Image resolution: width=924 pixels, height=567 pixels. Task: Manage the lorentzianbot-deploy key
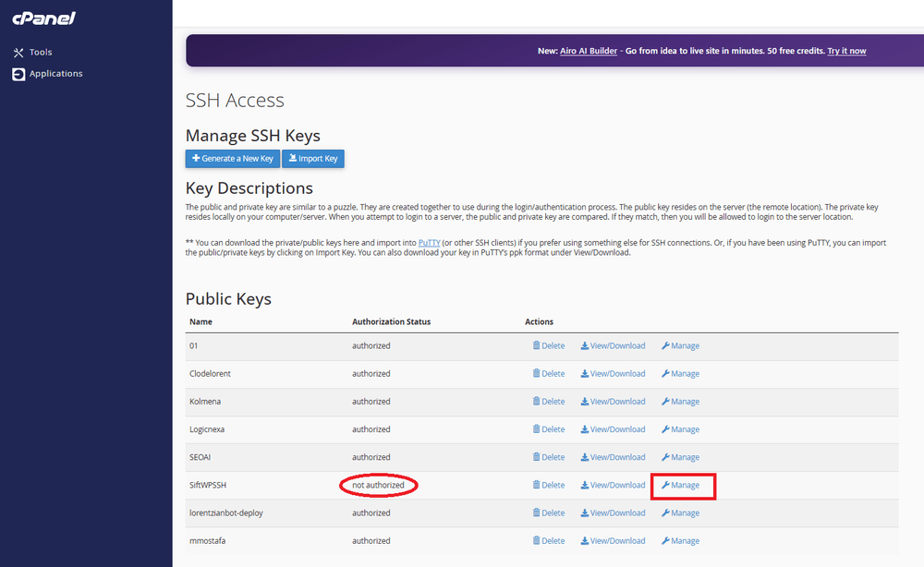point(680,513)
